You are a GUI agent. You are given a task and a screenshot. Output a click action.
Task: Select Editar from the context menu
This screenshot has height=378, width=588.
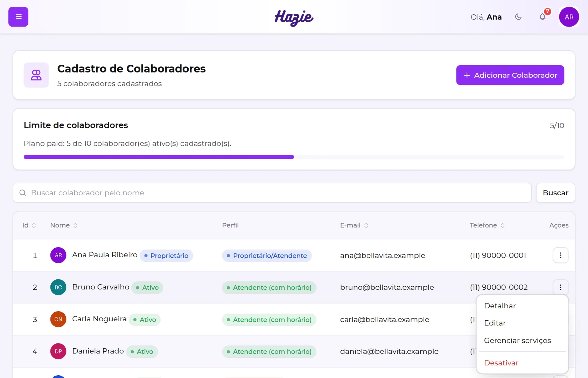pos(522,323)
